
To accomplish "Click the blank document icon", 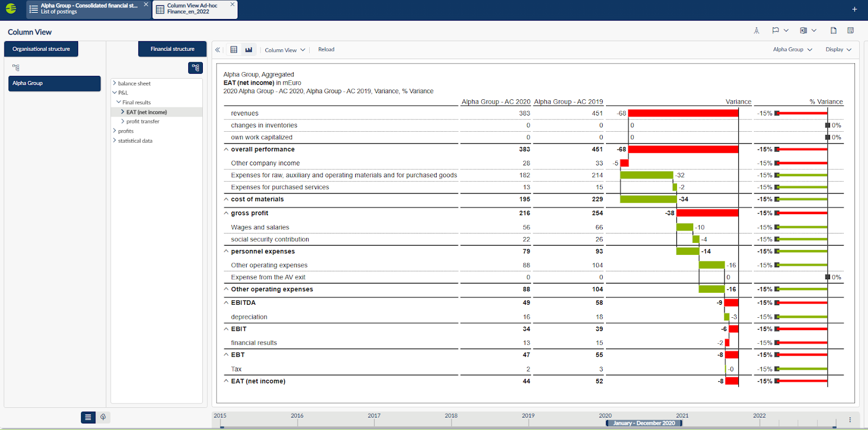I will click(833, 30).
